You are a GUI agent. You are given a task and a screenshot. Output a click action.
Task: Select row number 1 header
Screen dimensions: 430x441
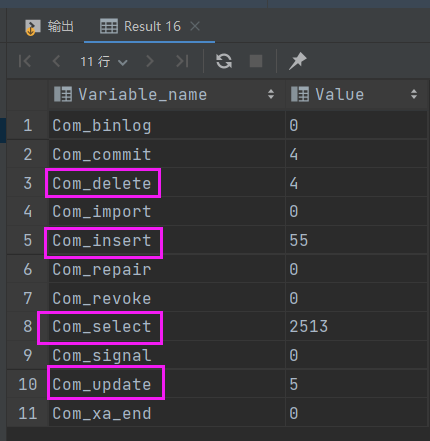click(x=28, y=125)
